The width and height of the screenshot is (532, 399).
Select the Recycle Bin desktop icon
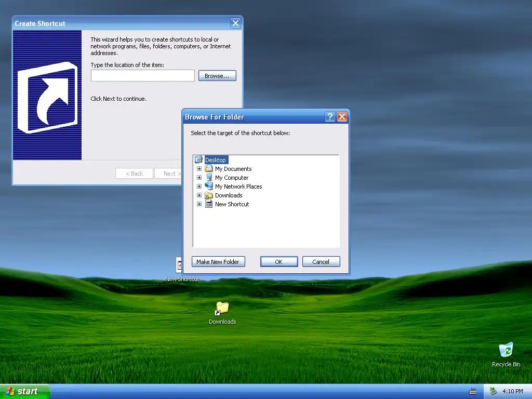coord(506,354)
